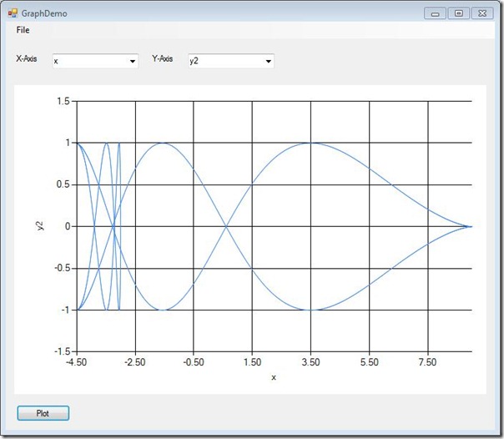Select the Y-Axis combo box showing y2
This screenshot has height=439, width=504.
click(231, 61)
